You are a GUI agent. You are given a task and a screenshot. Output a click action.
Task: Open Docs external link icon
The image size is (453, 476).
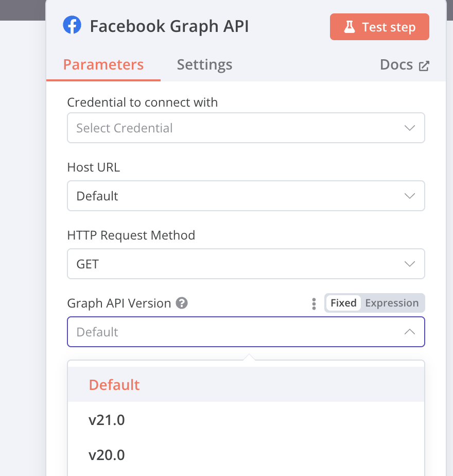coord(424,66)
